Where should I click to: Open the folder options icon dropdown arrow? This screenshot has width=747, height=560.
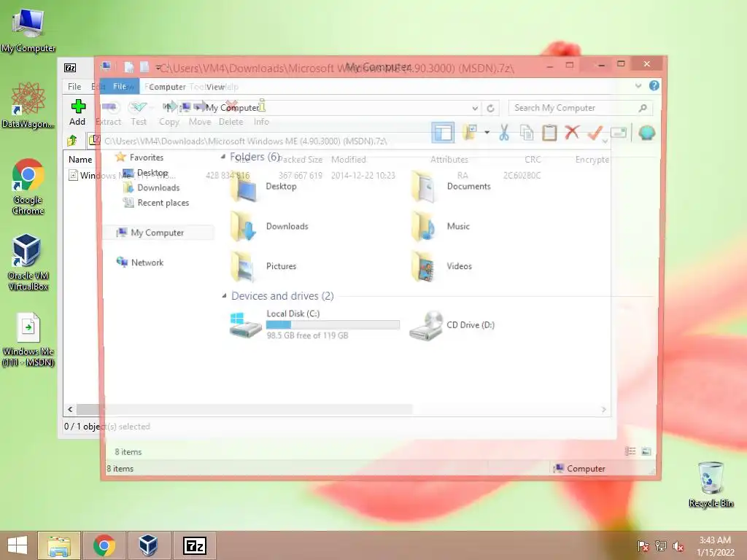[487, 133]
